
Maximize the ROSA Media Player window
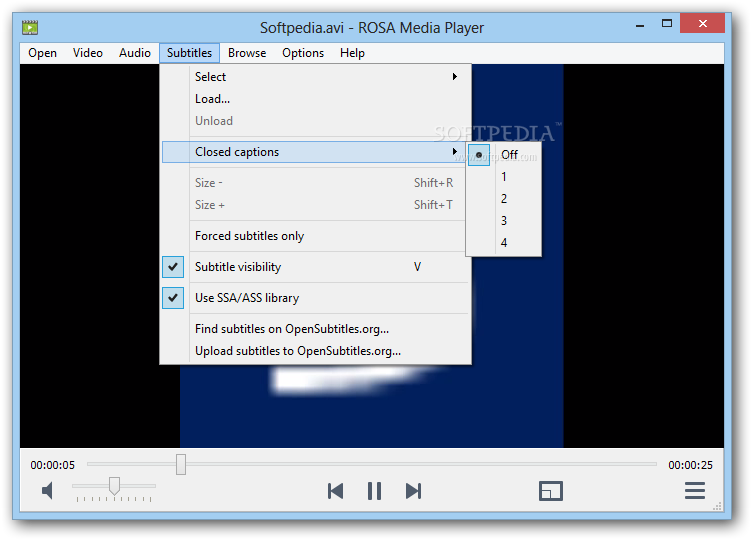[667, 23]
